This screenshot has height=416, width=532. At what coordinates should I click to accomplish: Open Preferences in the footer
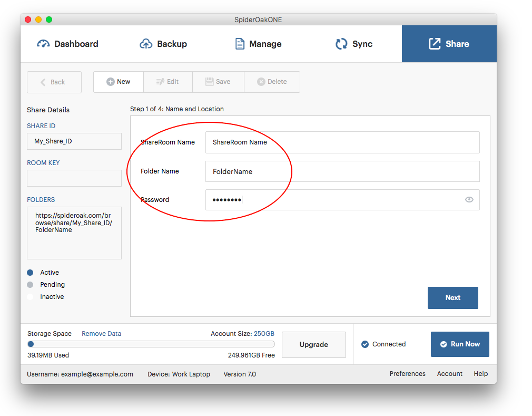point(408,374)
